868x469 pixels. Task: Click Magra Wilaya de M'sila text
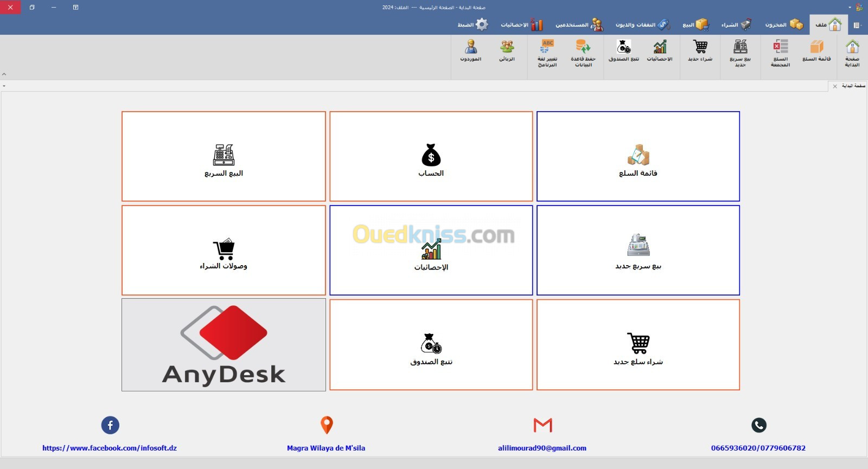[326, 448]
